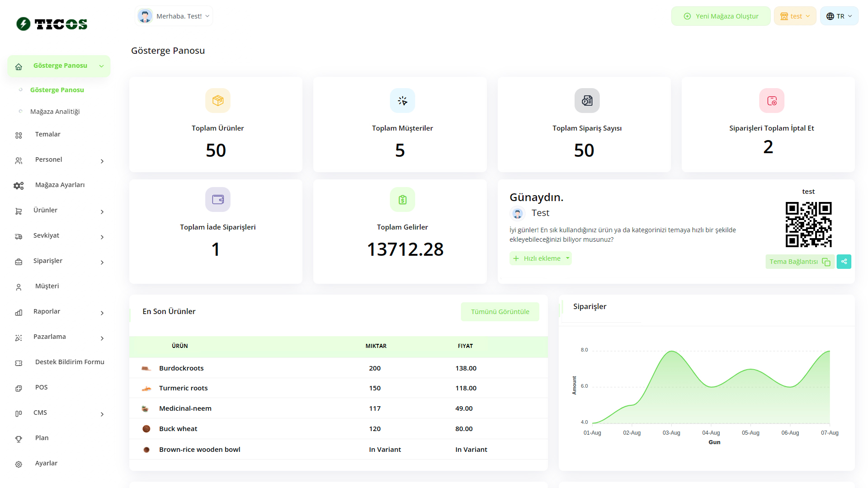
Task: Click the Toplam Ürünler box icon
Action: point(217,100)
